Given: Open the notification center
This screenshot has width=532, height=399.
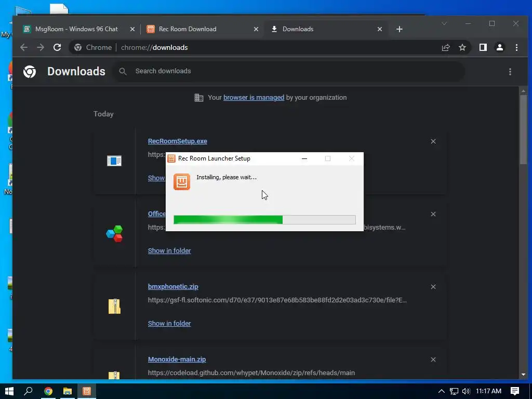Looking at the screenshot, I should pos(515,391).
